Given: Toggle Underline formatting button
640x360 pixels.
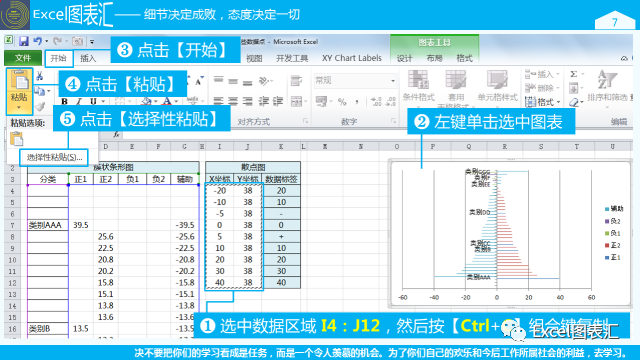Looking at the screenshot, I should 93,101.
